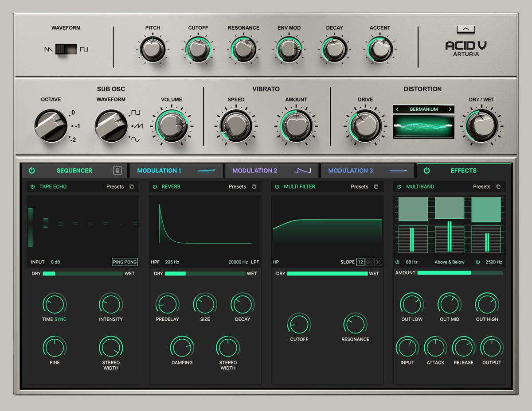This screenshot has height=411, width=532.
Task: Open the HP filter mode selector
Action: (x=276, y=262)
